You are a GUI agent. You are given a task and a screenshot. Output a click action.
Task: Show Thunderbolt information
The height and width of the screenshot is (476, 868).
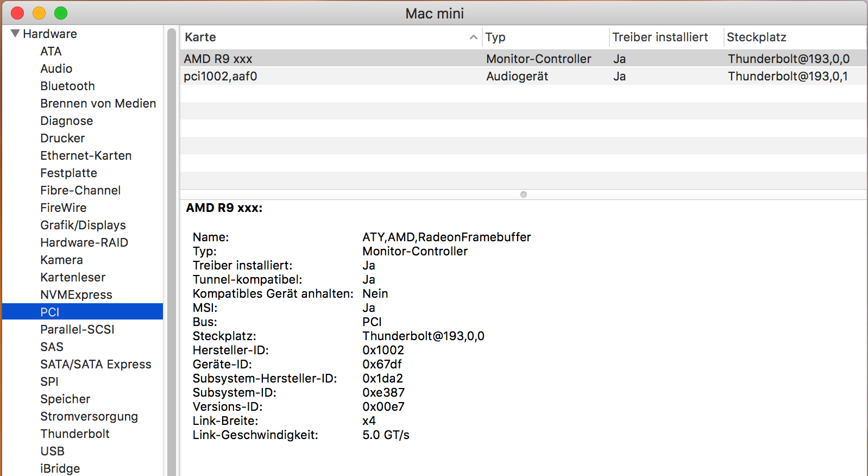point(75,434)
